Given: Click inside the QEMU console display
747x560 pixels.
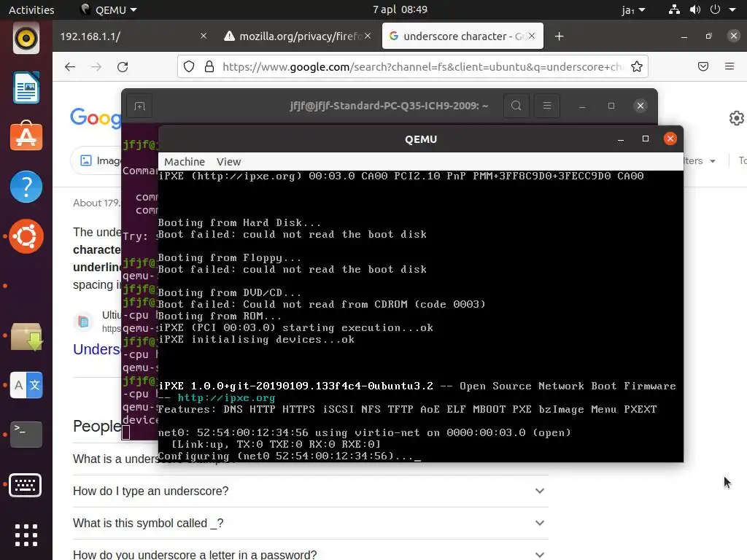Looking at the screenshot, I should pyautogui.click(x=421, y=316).
